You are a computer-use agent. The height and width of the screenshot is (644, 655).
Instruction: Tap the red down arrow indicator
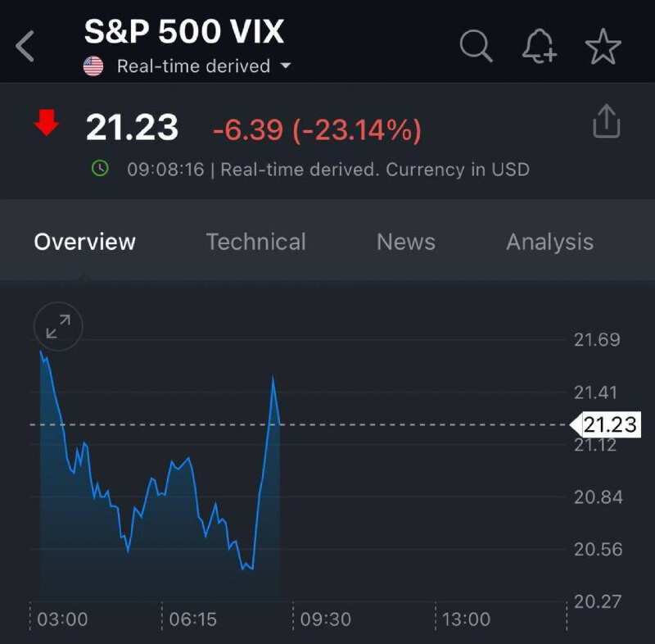[x=47, y=125]
